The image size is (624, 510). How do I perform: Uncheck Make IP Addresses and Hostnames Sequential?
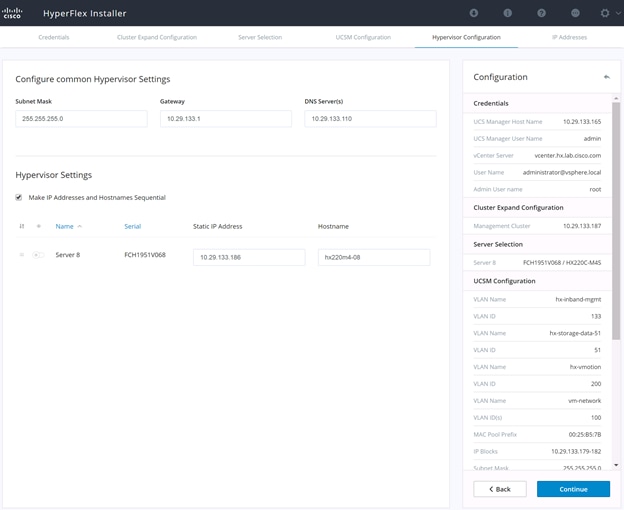click(x=19, y=197)
